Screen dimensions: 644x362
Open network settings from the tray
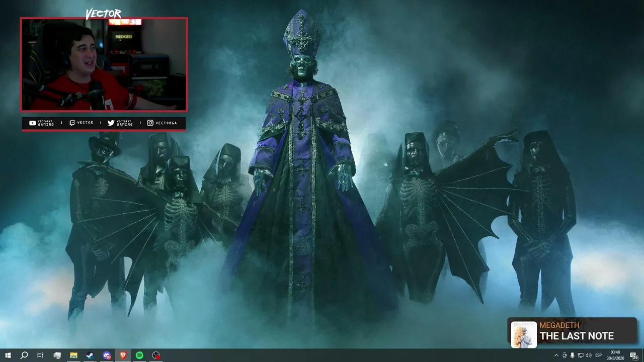(580, 355)
